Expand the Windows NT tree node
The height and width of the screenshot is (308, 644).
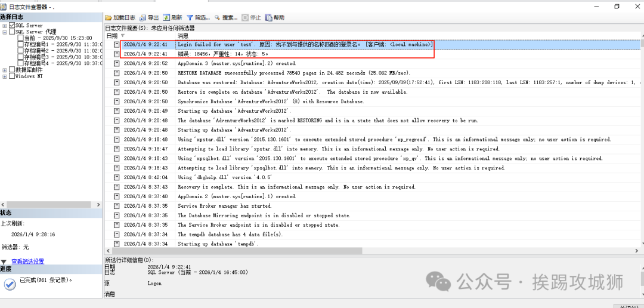(x=5, y=76)
